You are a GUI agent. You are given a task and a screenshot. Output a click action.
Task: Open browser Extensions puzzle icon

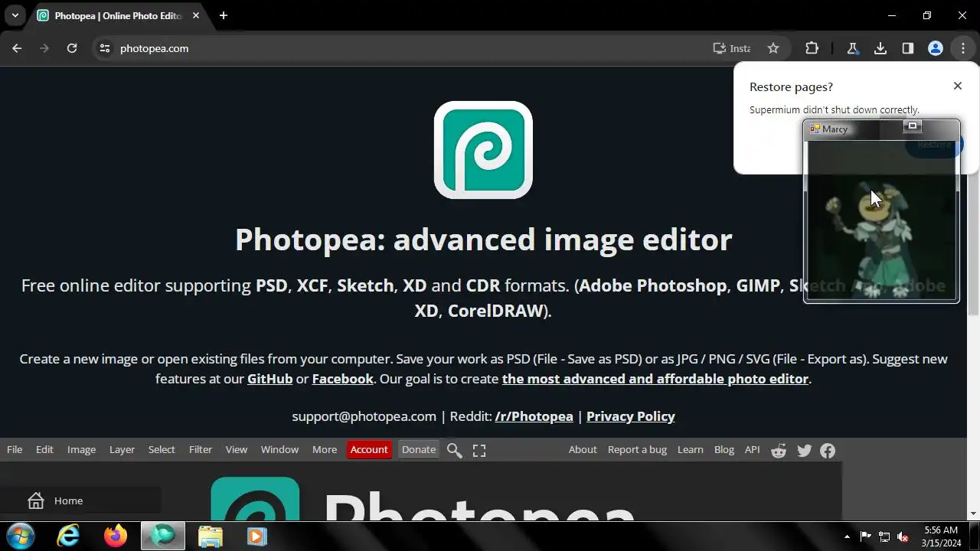pyautogui.click(x=812, y=48)
